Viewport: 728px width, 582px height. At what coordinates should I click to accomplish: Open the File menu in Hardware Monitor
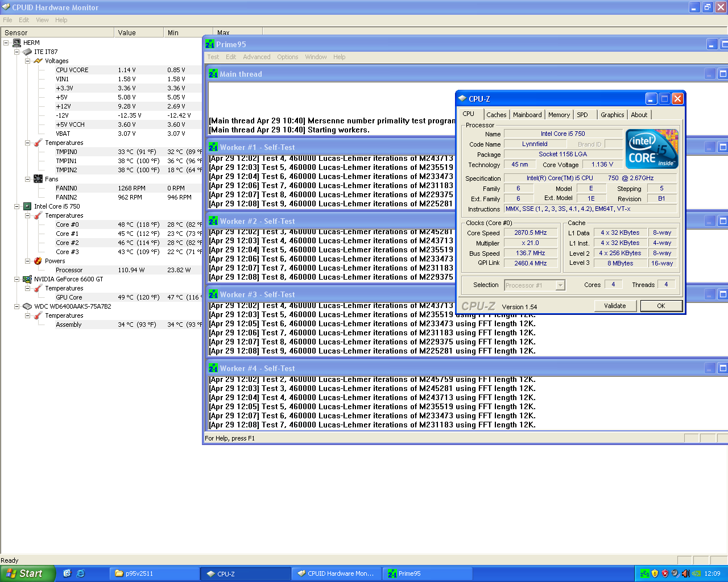click(7, 20)
